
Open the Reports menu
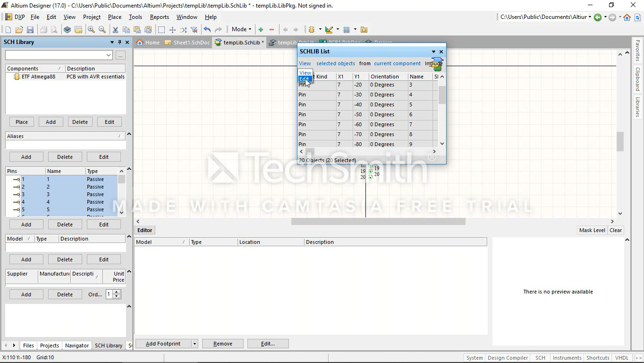(x=159, y=17)
